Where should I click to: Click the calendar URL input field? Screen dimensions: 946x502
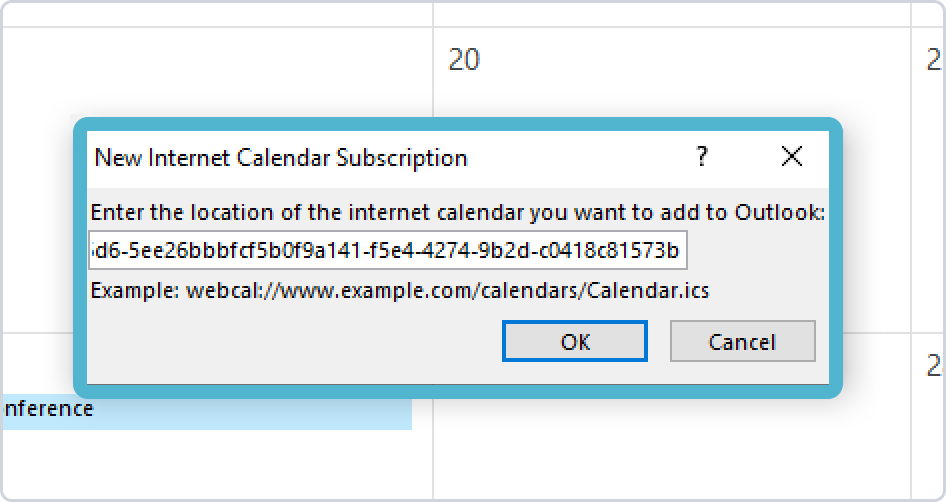coord(388,250)
